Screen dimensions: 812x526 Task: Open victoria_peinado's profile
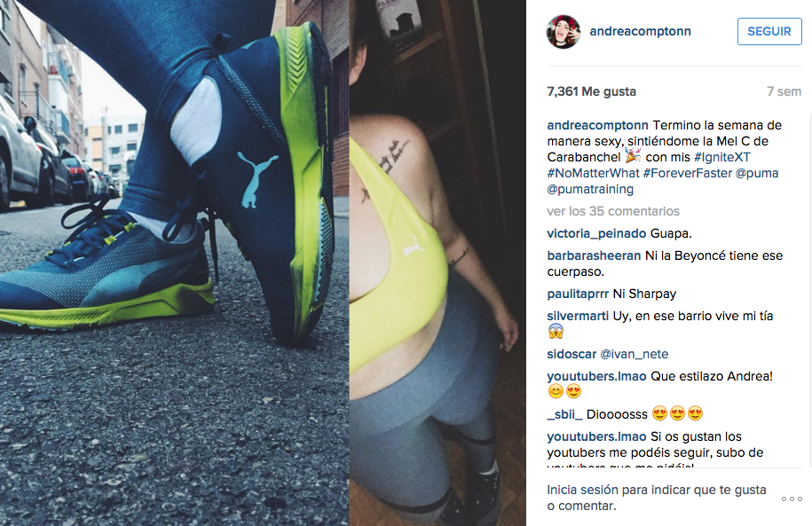[x=596, y=233]
